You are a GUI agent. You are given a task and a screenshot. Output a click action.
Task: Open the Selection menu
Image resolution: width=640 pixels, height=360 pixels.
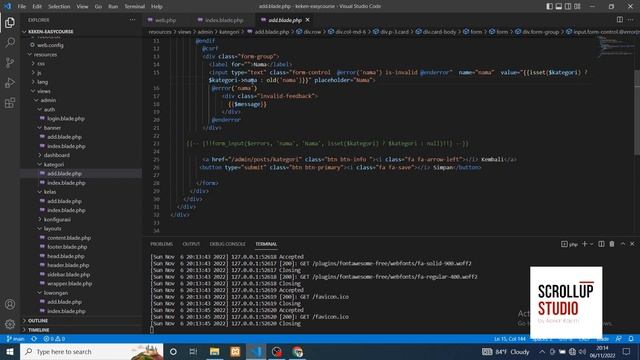click(x=59, y=6)
